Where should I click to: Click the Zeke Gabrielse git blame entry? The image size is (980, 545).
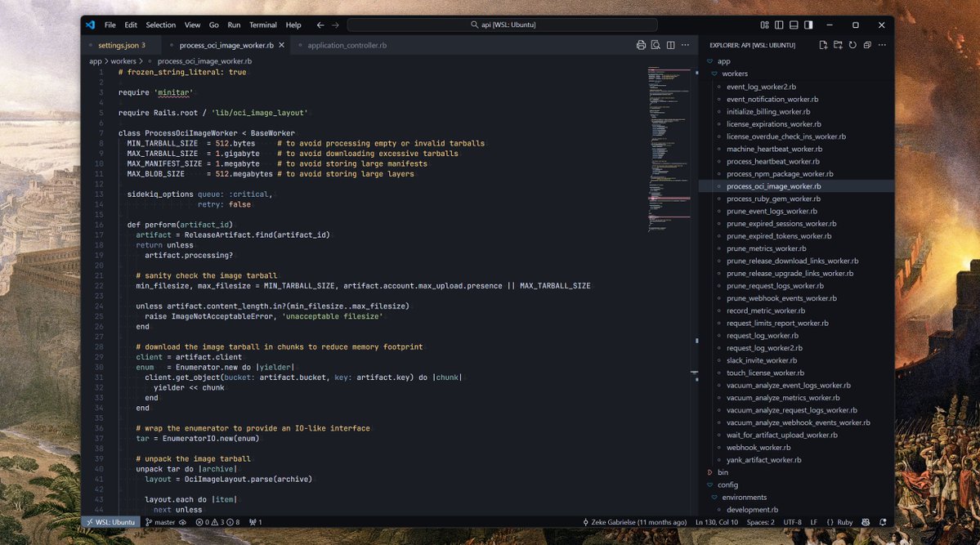coord(634,522)
